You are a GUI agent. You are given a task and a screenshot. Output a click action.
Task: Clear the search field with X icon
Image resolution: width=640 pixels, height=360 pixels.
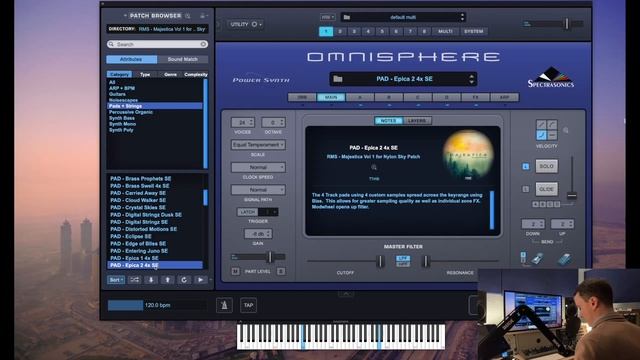click(203, 44)
